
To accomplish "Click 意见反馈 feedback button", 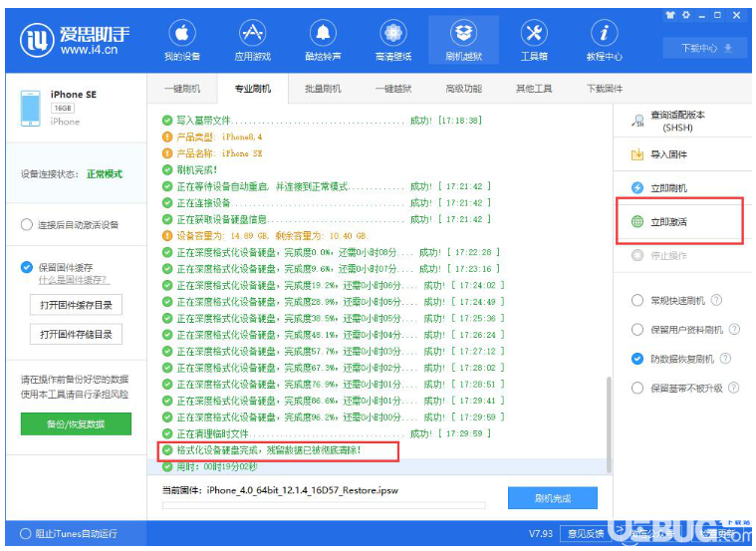I will 586,534.
